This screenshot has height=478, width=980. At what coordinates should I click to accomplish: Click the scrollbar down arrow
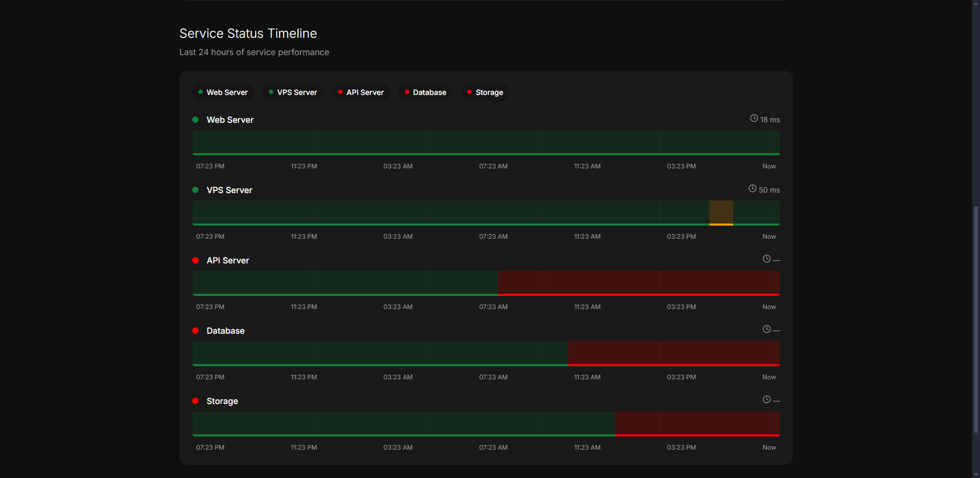pos(976,474)
